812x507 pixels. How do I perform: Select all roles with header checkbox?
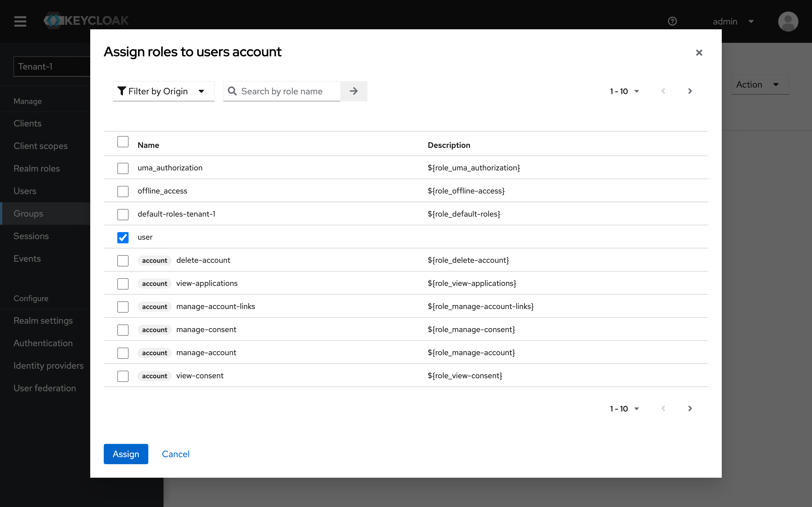pyautogui.click(x=123, y=141)
